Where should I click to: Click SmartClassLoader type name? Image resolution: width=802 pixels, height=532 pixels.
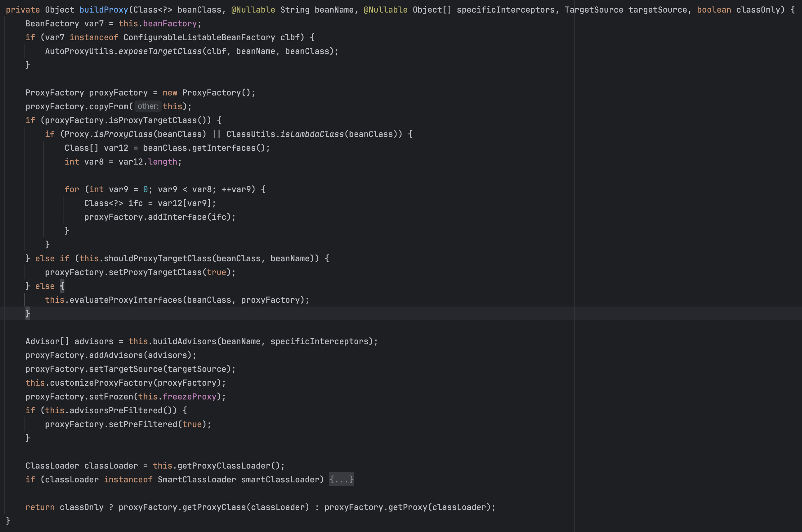(x=197, y=480)
